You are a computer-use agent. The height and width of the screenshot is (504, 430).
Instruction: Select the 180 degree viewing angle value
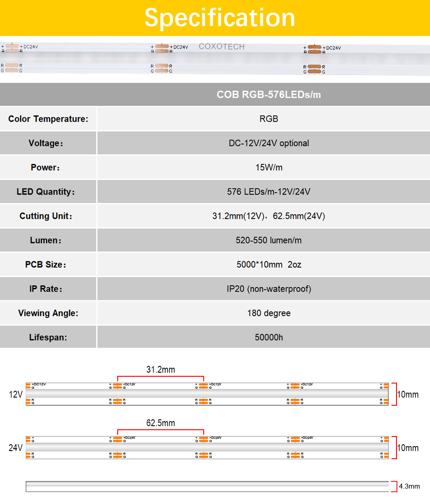click(x=268, y=313)
